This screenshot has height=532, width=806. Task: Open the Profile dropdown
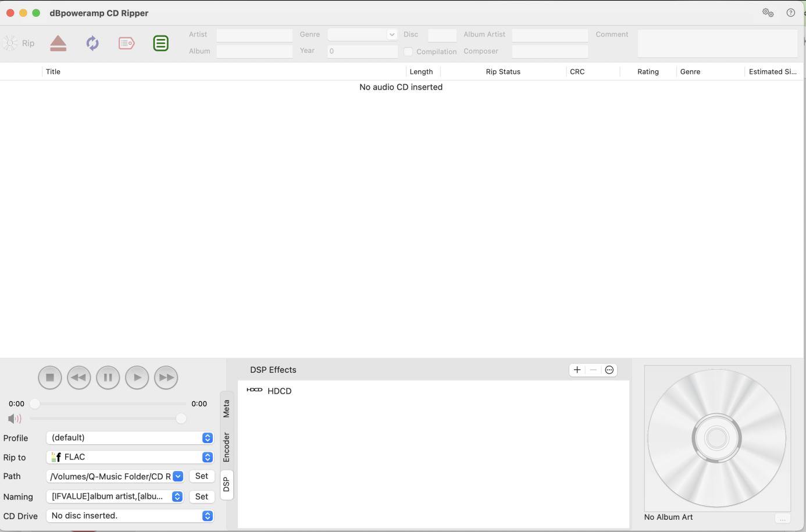tap(130, 438)
